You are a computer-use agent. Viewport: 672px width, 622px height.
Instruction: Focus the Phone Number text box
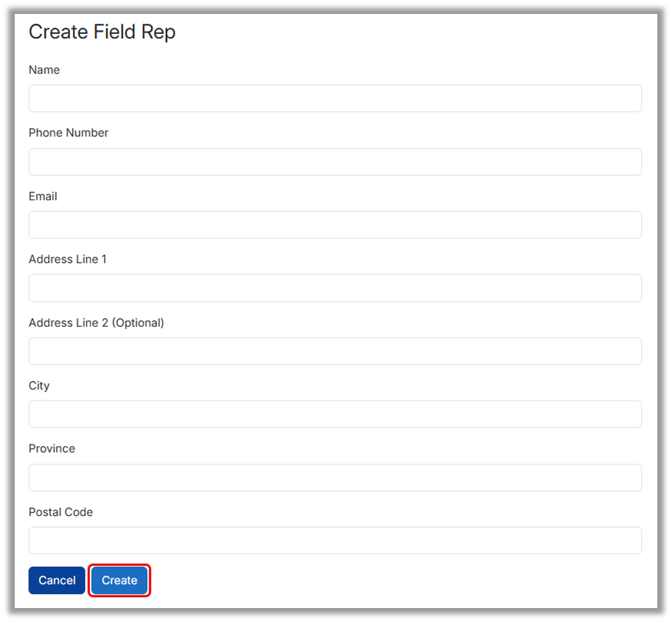click(335, 162)
